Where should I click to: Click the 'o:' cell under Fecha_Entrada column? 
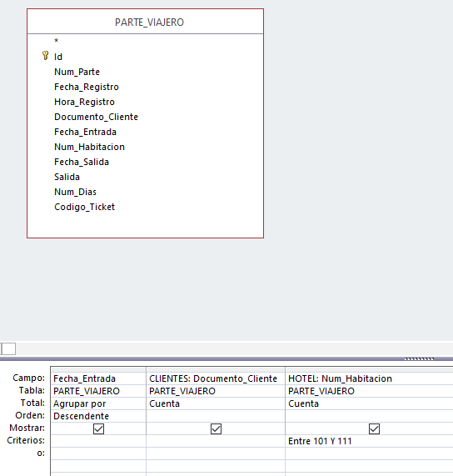(x=98, y=453)
